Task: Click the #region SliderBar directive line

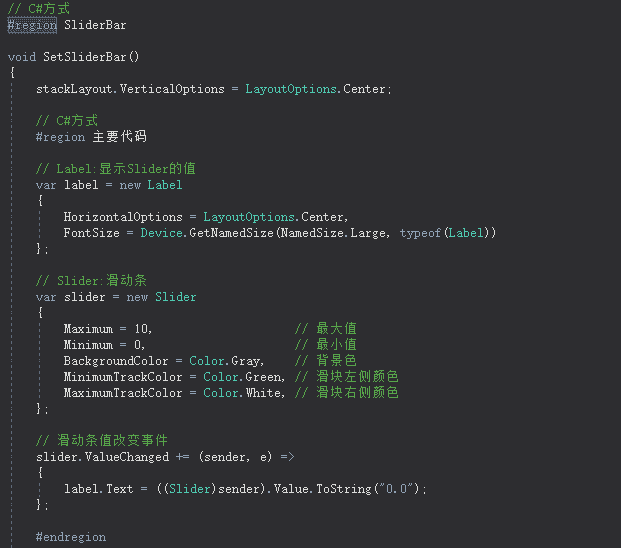Action: click(67, 24)
